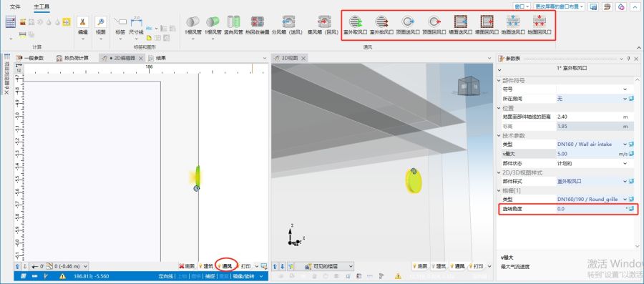Click the 分风箱 (送风) distribution box icon

[288, 21]
